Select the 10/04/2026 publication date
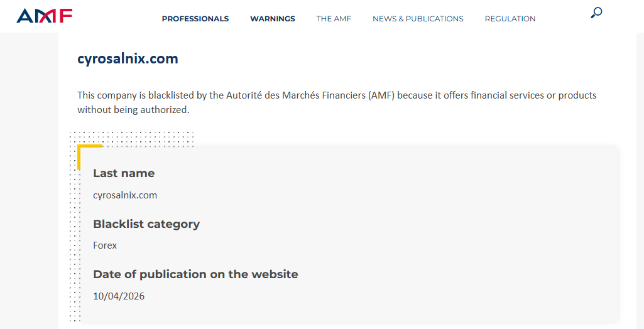The width and height of the screenshot is (644, 329). tap(119, 296)
